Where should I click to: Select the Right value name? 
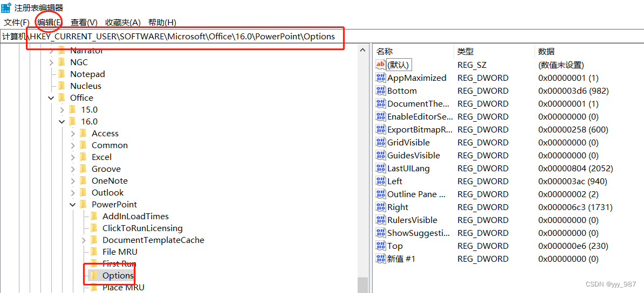click(398, 207)
